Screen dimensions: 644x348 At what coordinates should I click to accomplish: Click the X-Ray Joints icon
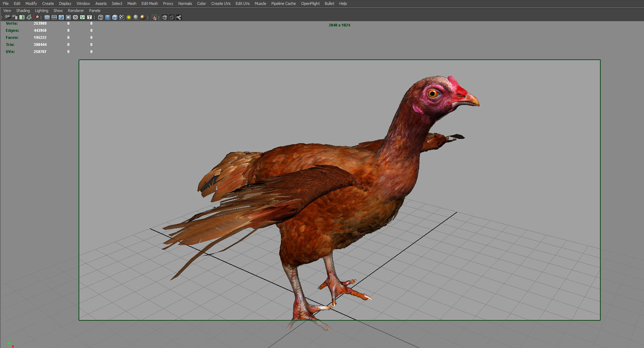pos(178,17)
